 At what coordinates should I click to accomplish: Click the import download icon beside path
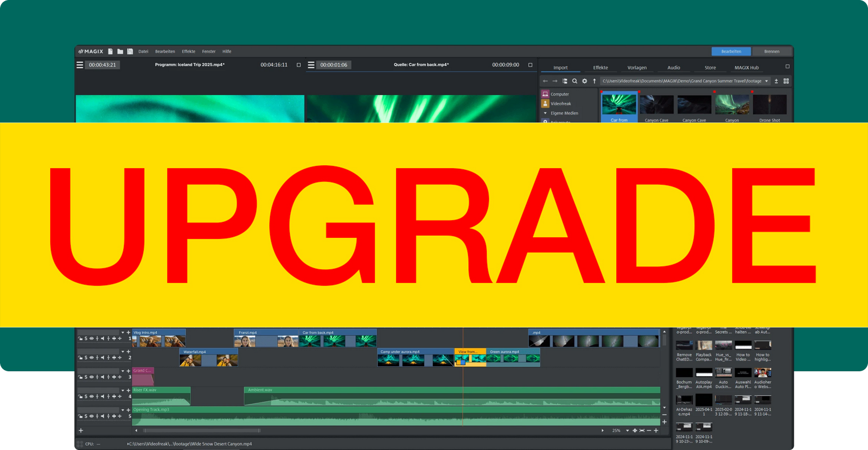tap(776, 81)
